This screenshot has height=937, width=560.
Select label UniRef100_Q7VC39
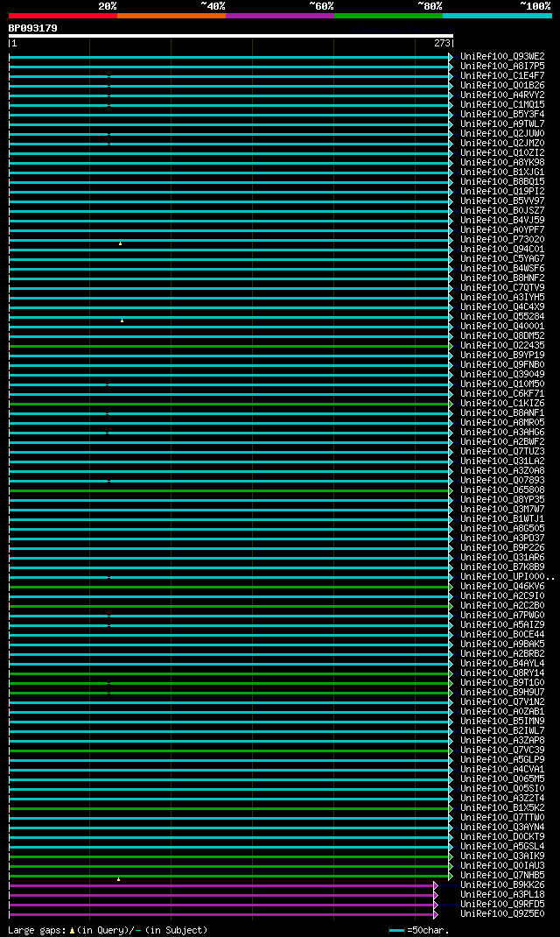point(502,750)
